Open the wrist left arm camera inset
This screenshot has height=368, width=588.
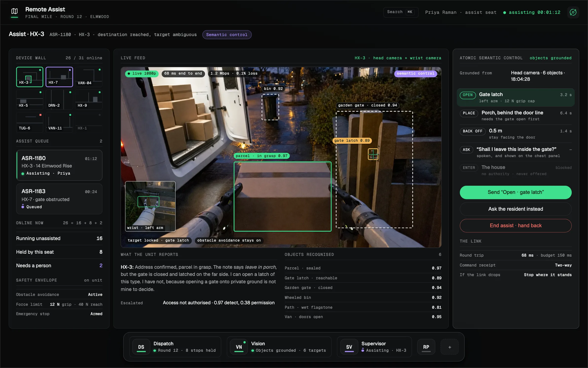tap(150, 206)
